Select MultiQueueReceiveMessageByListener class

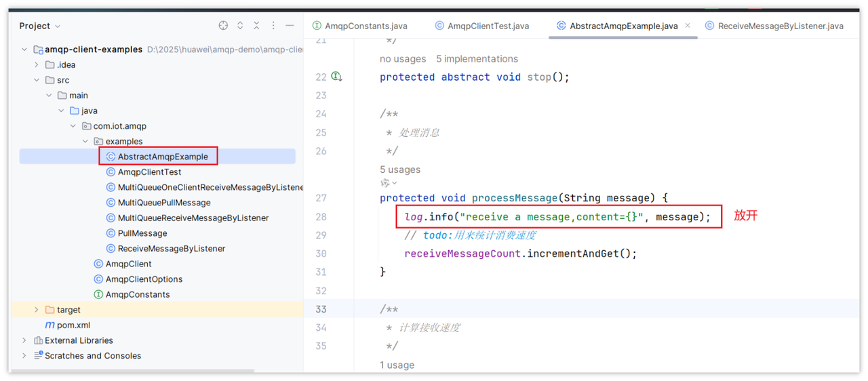click(193, 218)
